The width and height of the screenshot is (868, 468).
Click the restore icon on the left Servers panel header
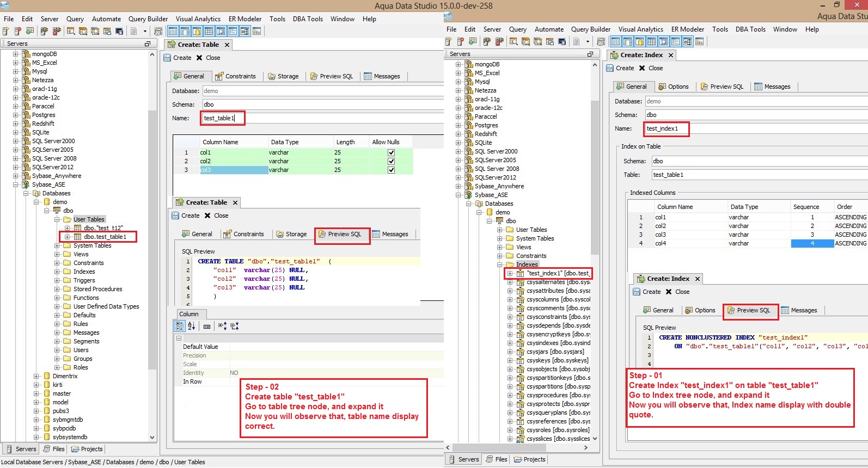click(x=147, y=44)
